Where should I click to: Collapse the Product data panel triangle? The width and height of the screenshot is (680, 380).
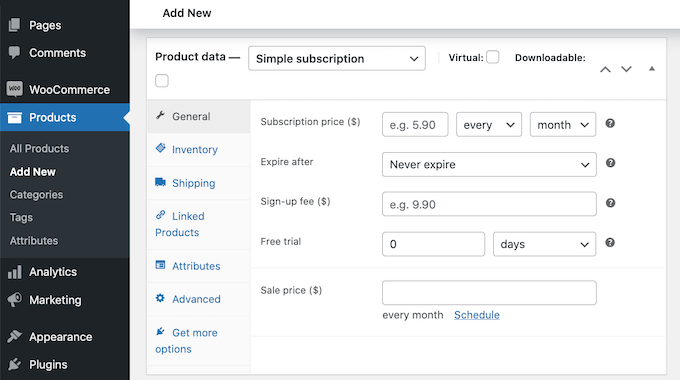click(651, 69)
